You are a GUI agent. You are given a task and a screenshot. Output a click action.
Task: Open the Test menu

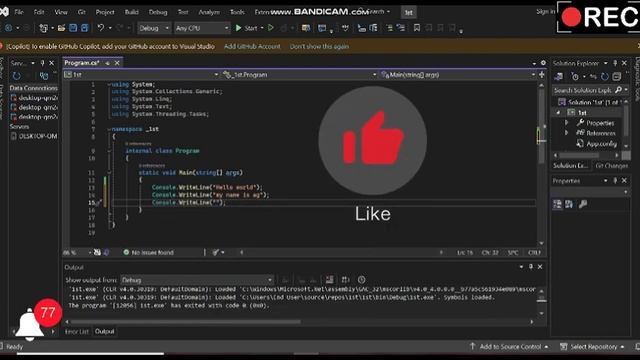183,12
